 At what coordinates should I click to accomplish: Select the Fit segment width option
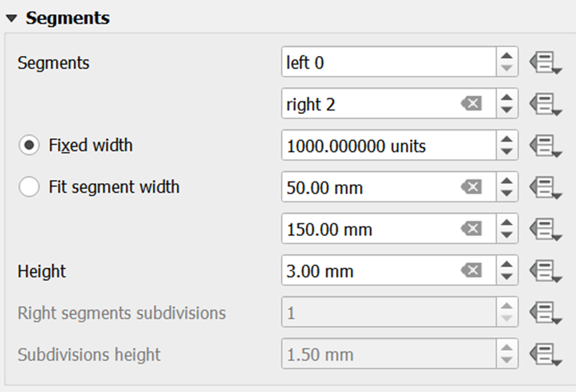point(29,187)
